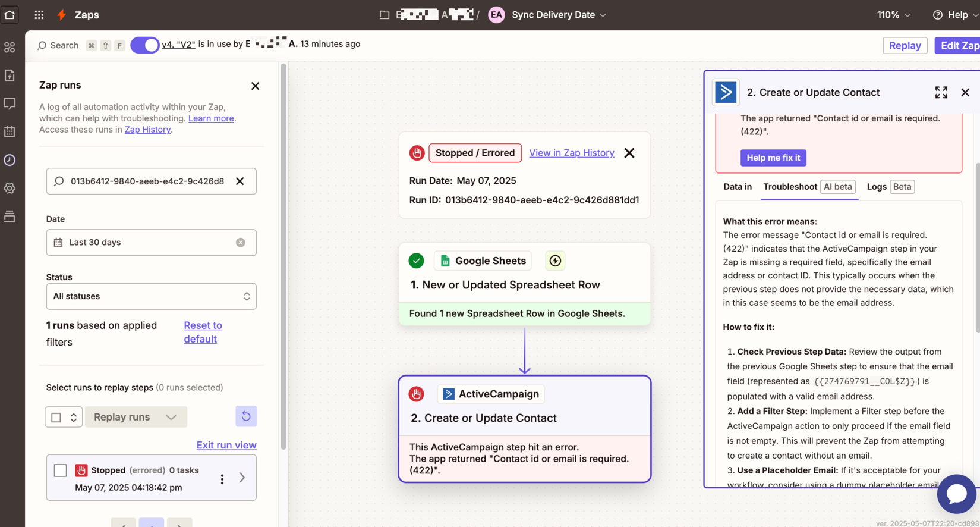Open the calendar icon in left sidebar
This screenshot has height=527, width=980.
point(10,132)
